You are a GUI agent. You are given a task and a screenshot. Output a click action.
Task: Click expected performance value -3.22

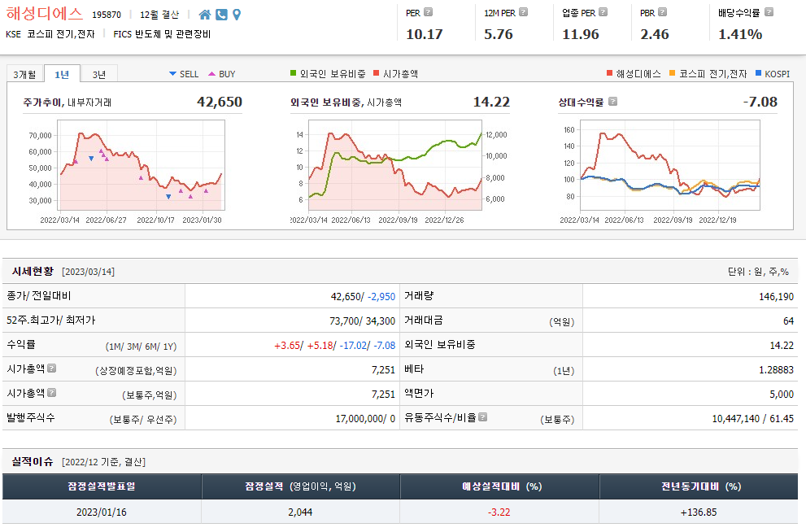(499, 512)
